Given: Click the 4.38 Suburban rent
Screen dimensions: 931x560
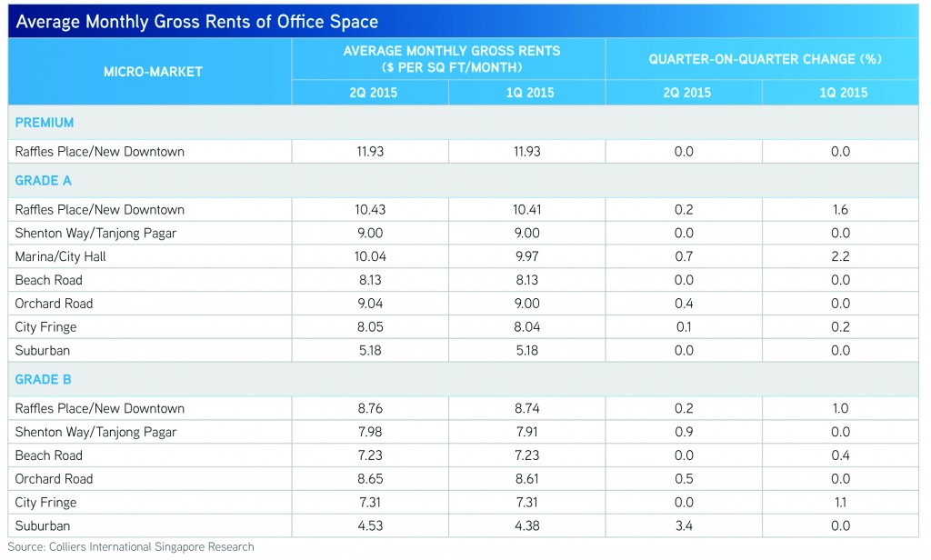Looking at the screenshot, I should coord(527,526).
